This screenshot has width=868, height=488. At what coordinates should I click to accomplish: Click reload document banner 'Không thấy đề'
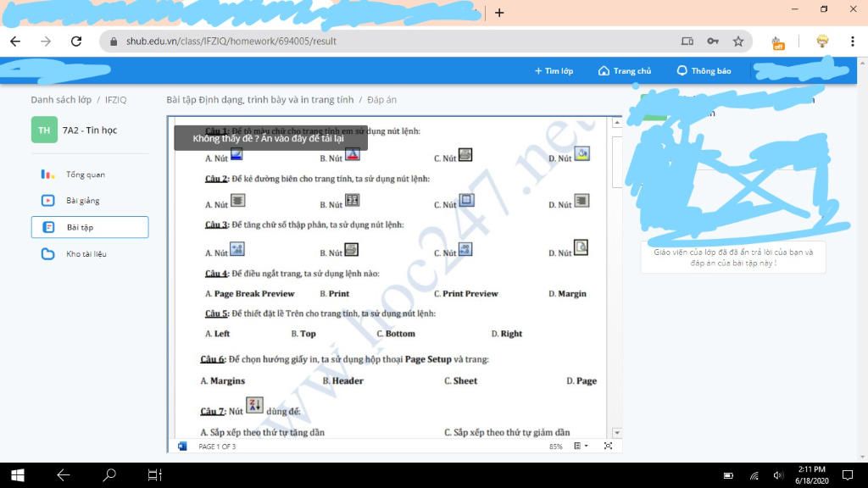pyautogui.click(x=270, y=138)
